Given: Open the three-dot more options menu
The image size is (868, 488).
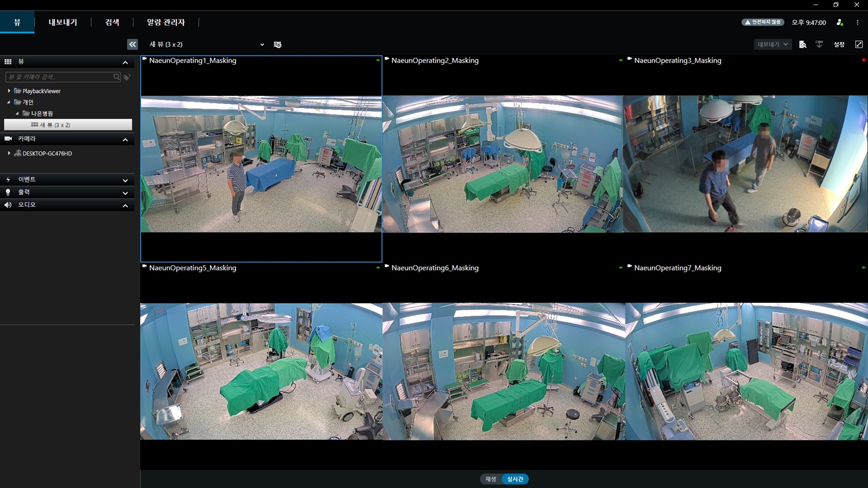Looking at the screenshot, I should [x=858, y=23].
